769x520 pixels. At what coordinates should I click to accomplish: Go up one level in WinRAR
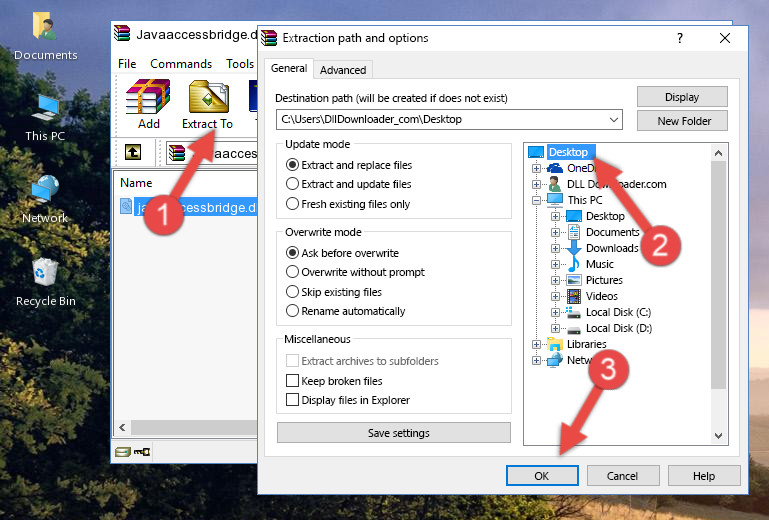pos(133,152)
